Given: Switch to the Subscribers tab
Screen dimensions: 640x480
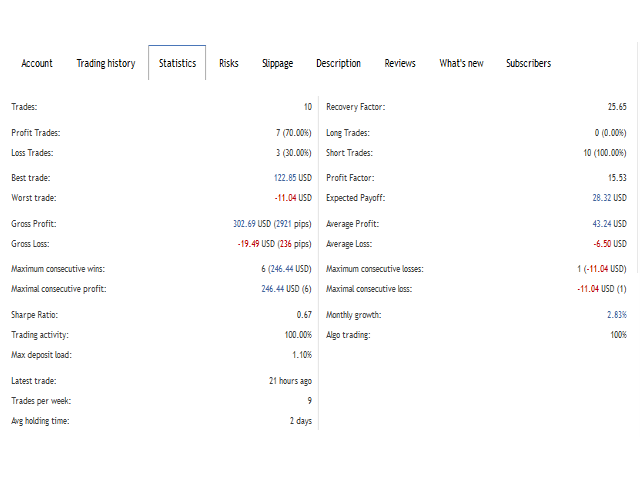Looking at the screenshot, I should 528,63.
